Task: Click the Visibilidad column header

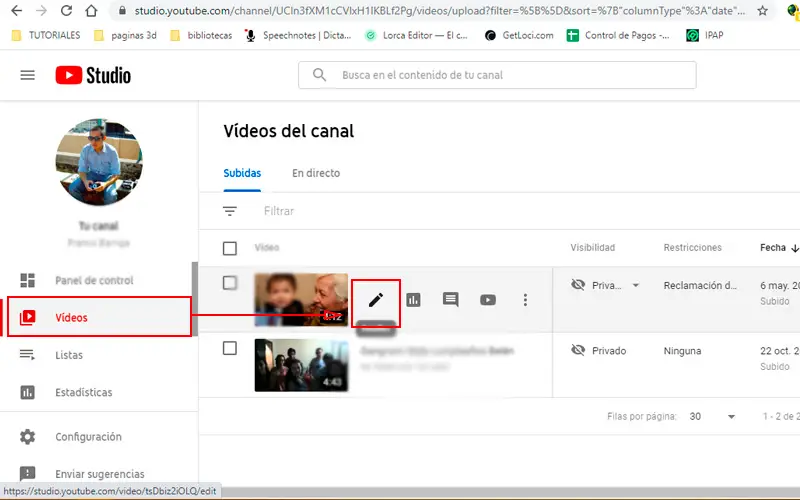Action: (x=592, y=247)
